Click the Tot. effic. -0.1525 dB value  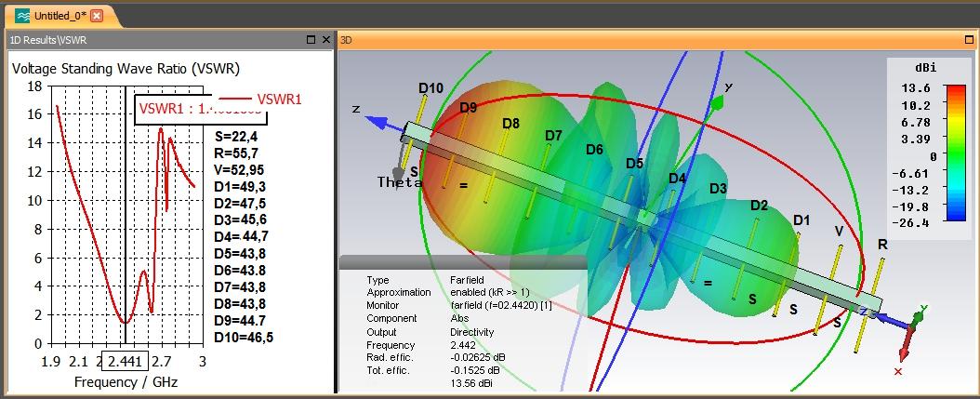476,370
